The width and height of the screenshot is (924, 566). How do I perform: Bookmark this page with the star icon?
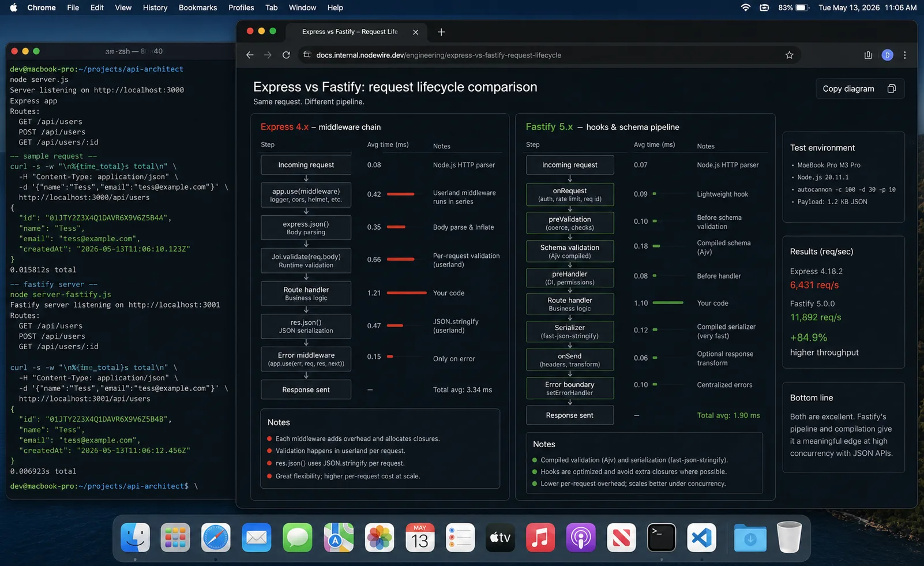[x=789, y=55]
